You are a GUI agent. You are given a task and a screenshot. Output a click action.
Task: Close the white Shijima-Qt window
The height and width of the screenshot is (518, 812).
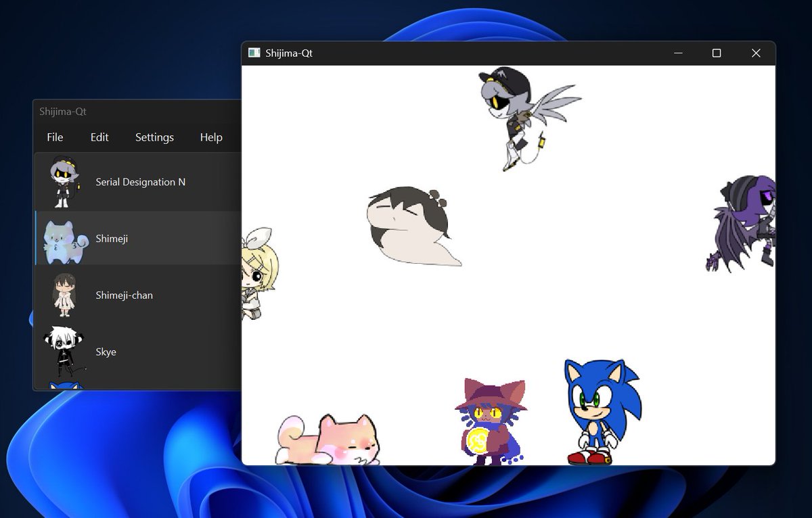tap(756, 53)
